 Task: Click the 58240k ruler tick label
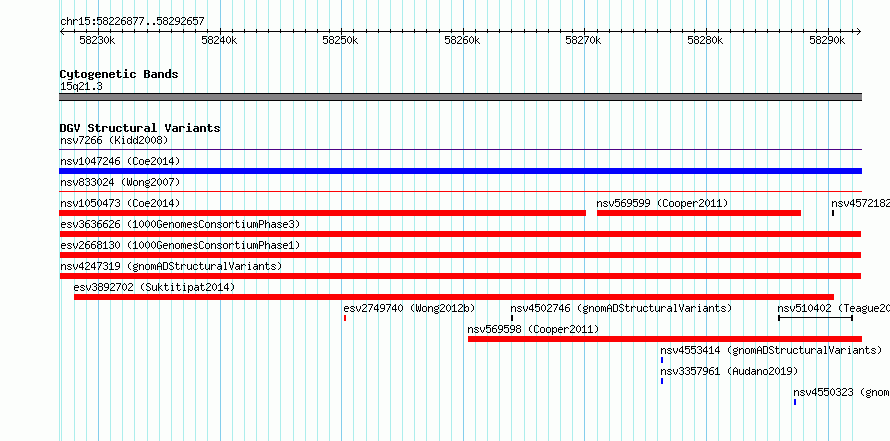click(x=219, y=40)
